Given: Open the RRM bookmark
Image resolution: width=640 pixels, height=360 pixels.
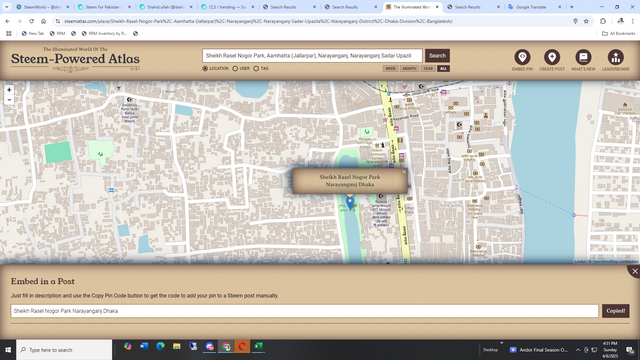Looking at the screenshot, I should pos(57,33).
